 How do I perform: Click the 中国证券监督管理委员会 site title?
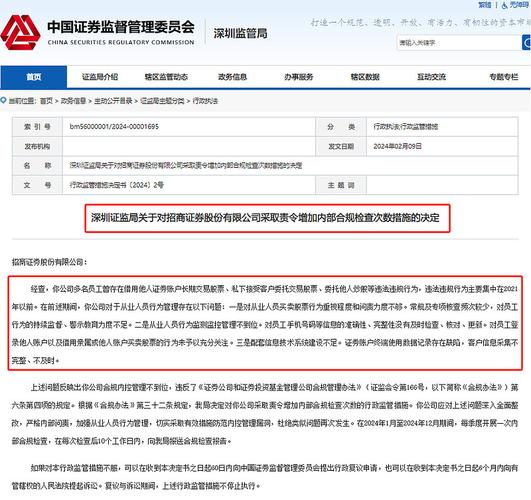121,27
